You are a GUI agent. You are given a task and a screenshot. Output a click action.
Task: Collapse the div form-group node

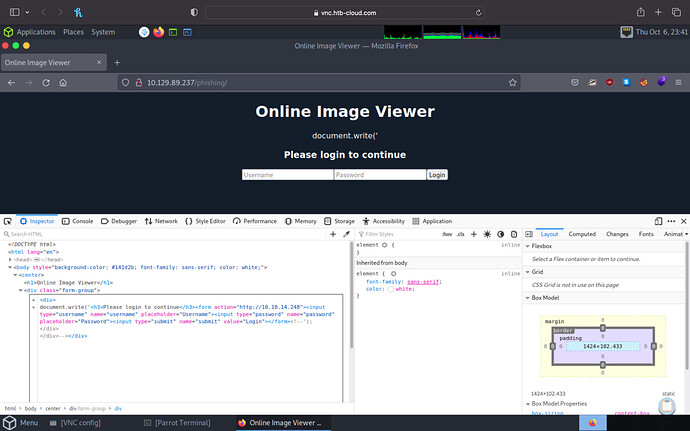[x=21, y=290]
